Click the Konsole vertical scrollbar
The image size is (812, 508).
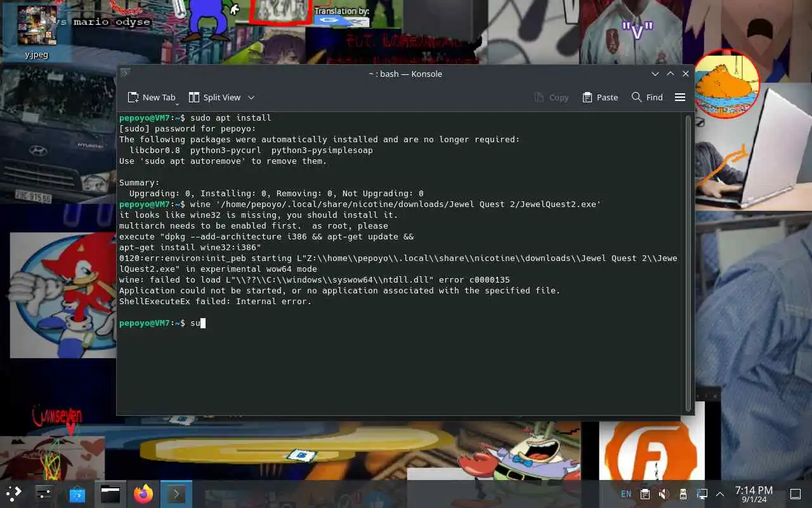tap(688, 263)
